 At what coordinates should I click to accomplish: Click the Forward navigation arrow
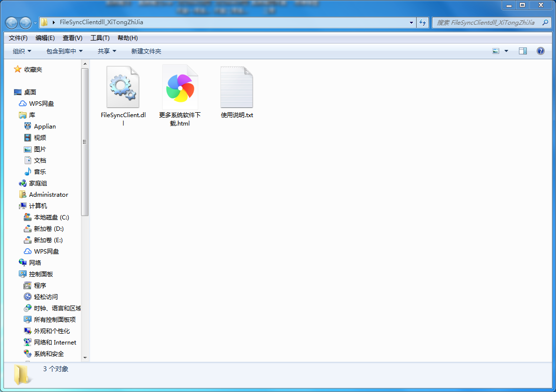click(x=25, y=23)
